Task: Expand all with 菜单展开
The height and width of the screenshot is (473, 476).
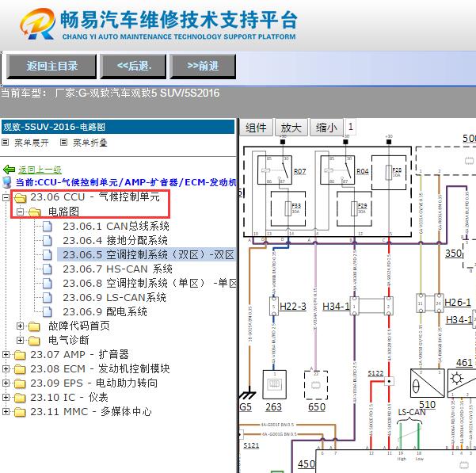Action: click(x=31, y=143)
